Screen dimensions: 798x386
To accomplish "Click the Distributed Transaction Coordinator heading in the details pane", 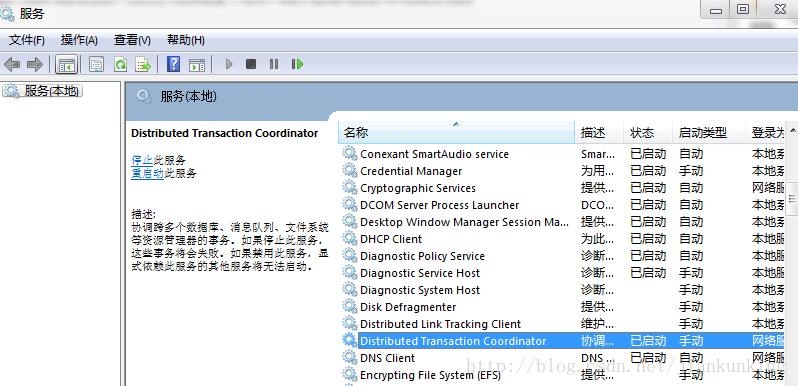I will pos(224,133).
